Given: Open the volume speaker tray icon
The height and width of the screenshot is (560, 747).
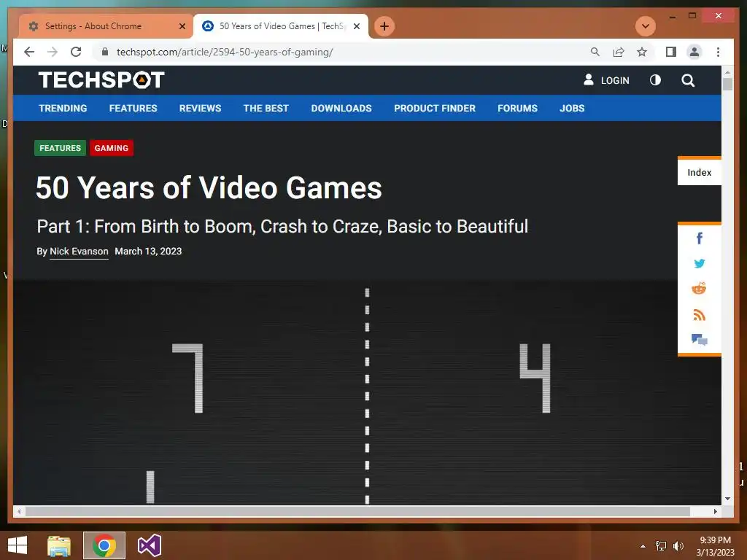Looking at the screenshot, I should click(x=678, y=546).
